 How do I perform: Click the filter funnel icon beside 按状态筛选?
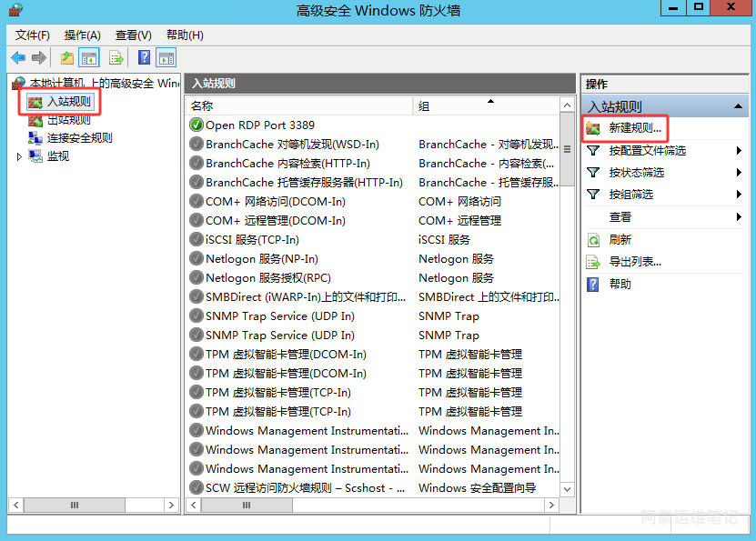593,173
